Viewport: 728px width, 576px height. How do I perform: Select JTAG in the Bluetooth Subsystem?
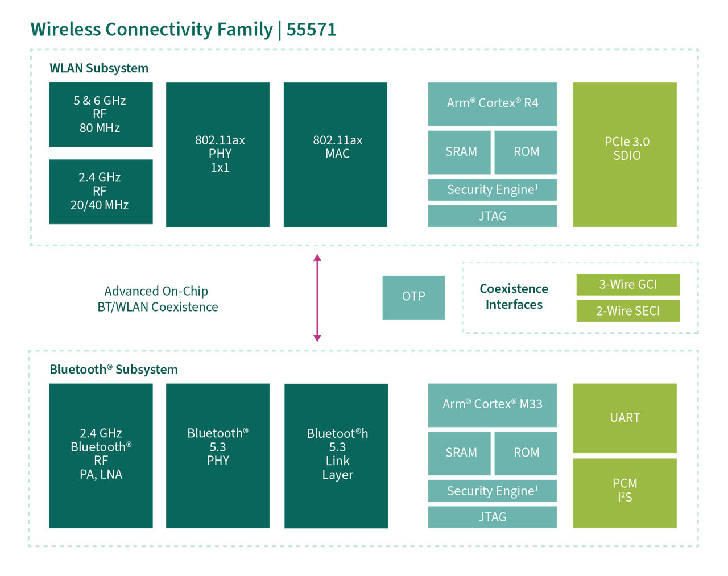(493, 517)
